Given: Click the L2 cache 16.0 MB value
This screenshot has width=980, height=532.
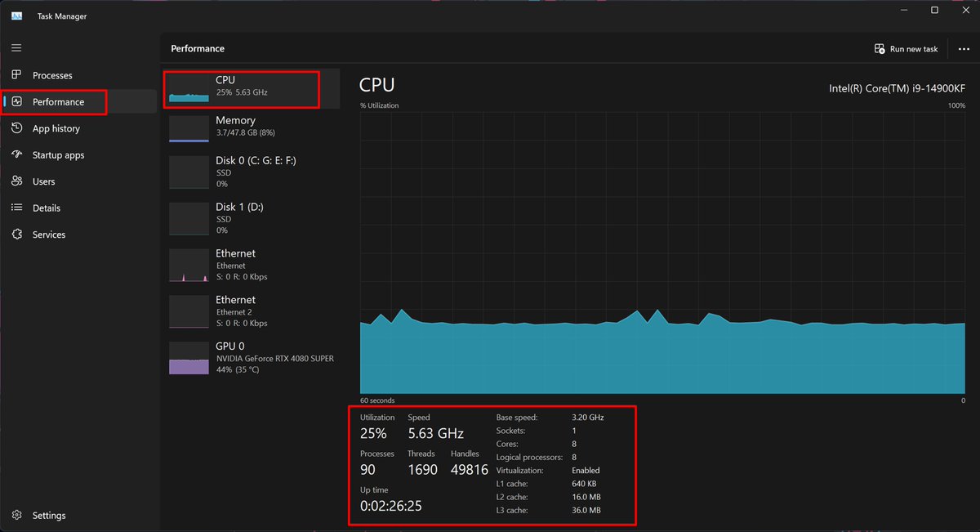Looking at the screenshot, I should point(586,497).
